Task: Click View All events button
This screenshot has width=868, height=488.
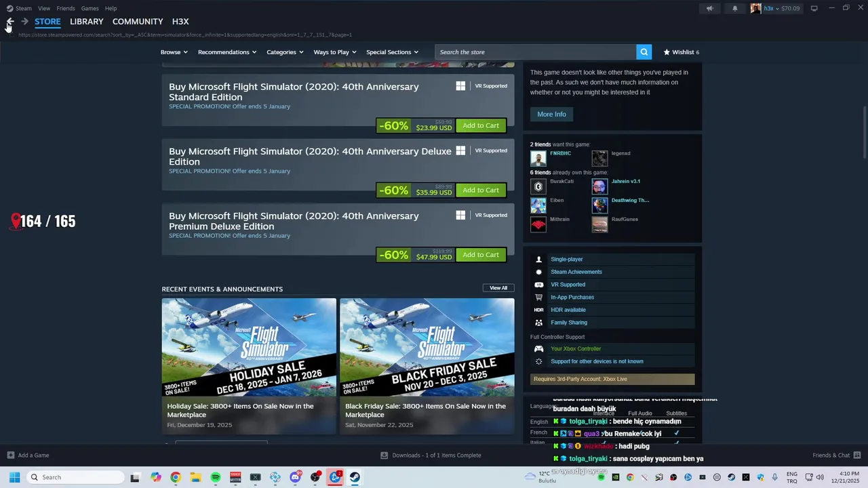Action: 498,288
